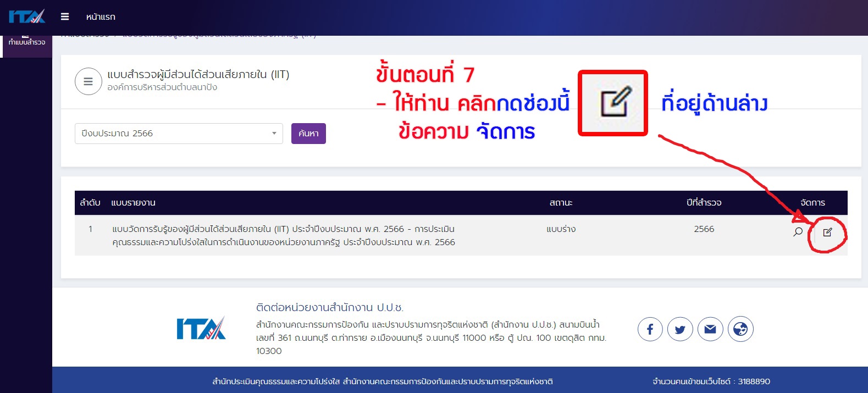Click the แบบรายงาน column header
The image size is (868, 393).
coord(133,203)
